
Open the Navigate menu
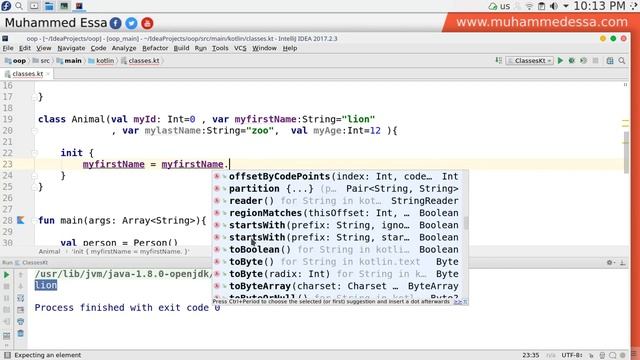click(x=71, y=48)
